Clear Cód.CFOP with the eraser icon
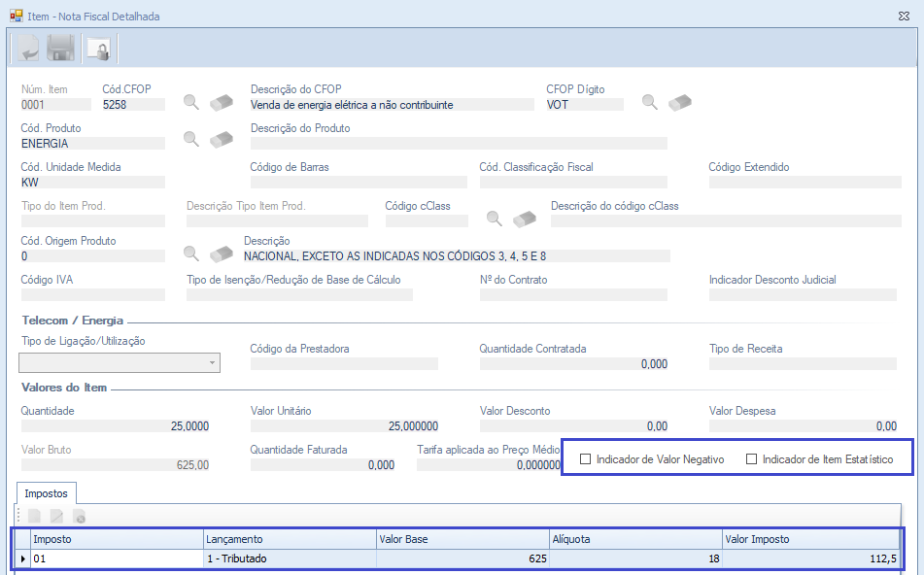Image resolution: width=924 pixels, height=575 pixels. click(222, 102)
